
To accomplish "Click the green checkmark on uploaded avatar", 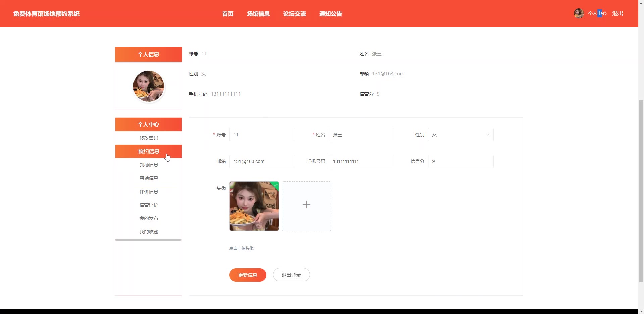I will pos(276,185).
